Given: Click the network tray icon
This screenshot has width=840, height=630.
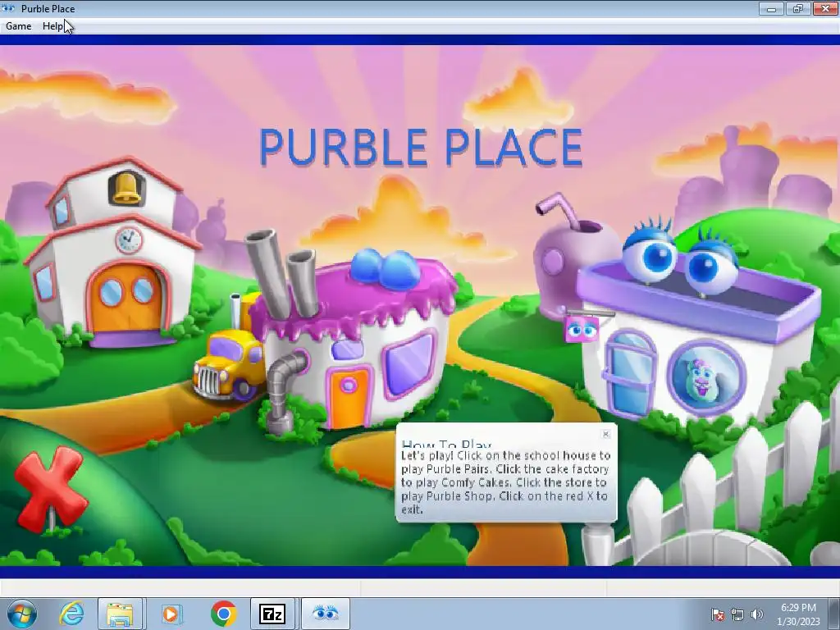Looking at the screenshot, I should (737, 614).
